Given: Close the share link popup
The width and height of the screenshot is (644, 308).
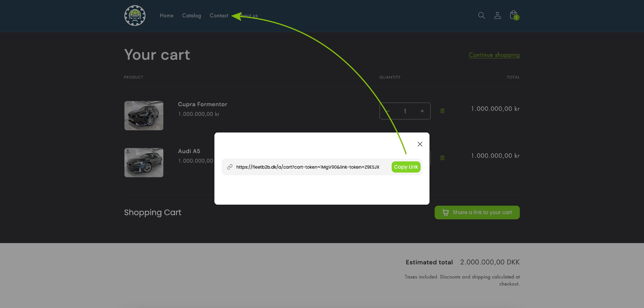Looking at the screenshot, I should tap(420, 144).
